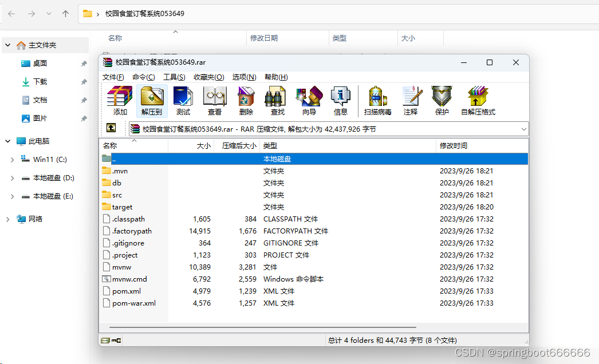
Task: Open 图片 in Explorer sidebar
Action: pos(40,118)
